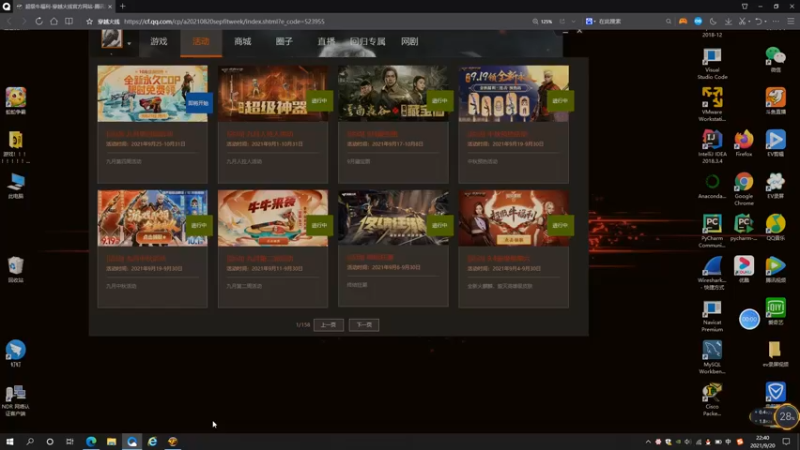Open PyCharm Community desktop shortcut
The height and width of the screenshot is (450, 800).
(x=712, y=232)
